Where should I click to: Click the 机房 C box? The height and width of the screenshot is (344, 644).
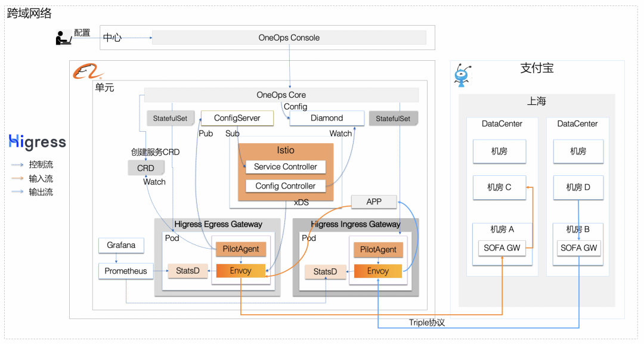[500, 188]
